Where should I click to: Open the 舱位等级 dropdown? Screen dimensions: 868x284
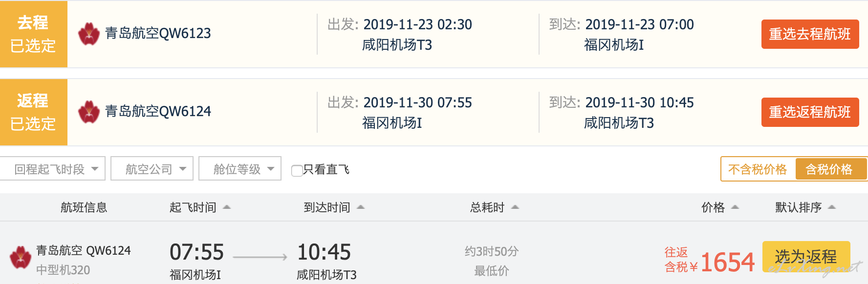[x=240, y=169]
